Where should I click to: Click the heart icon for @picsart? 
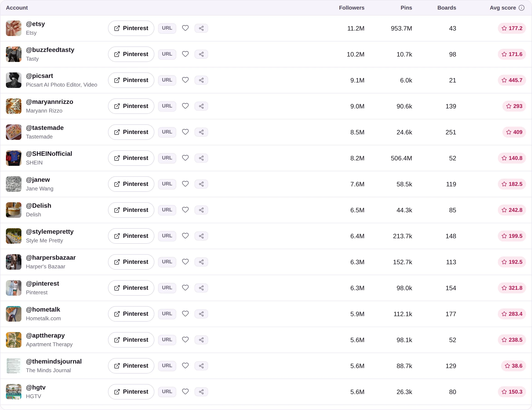pyautogui.click(x=185, y=80)
